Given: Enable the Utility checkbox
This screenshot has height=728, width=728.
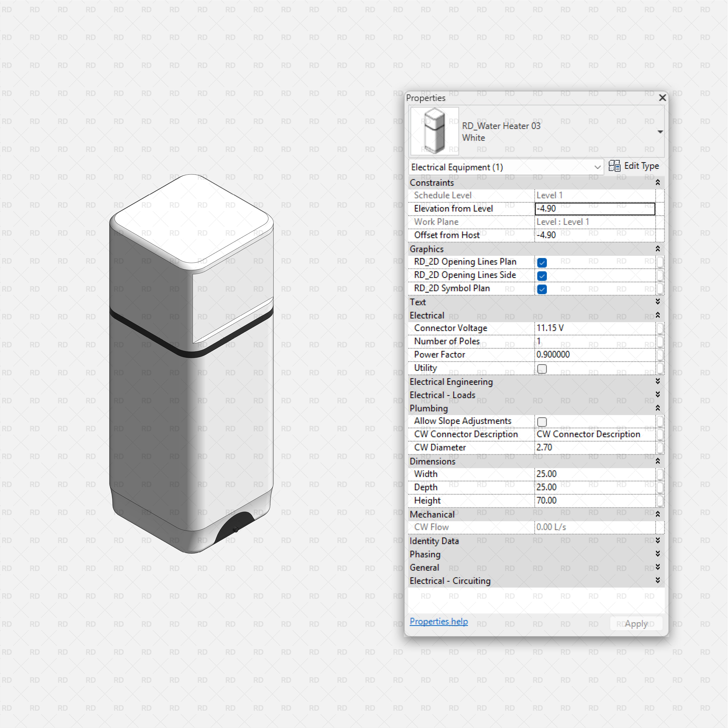Looking at the screenshot, I should [x=542, y=369].
